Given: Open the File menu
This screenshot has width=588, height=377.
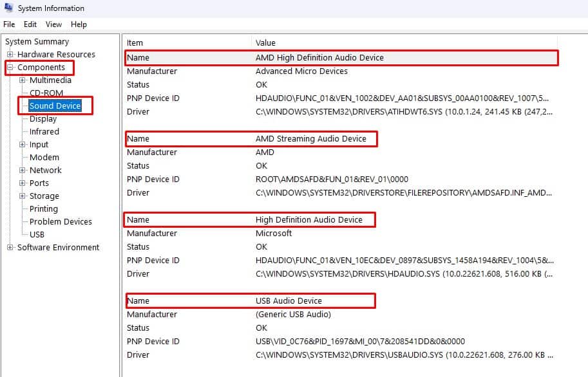Looking at the screenshot, I should click(9, 24).
